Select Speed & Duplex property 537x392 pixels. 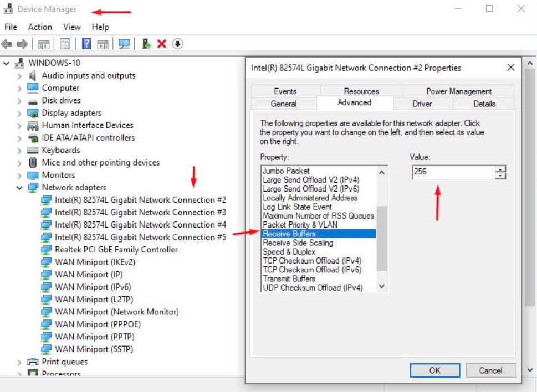(x=289, y=252)
